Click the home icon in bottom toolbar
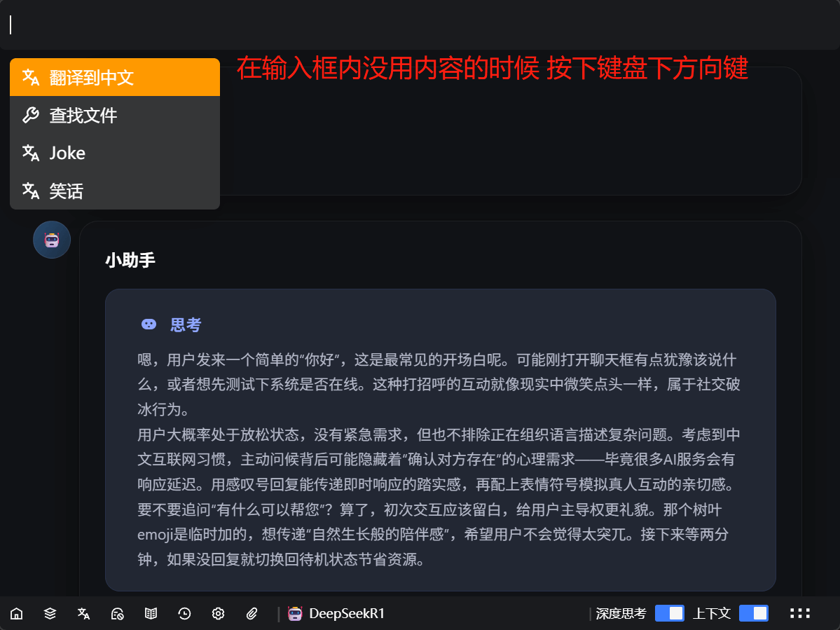 tap(16, 614)
